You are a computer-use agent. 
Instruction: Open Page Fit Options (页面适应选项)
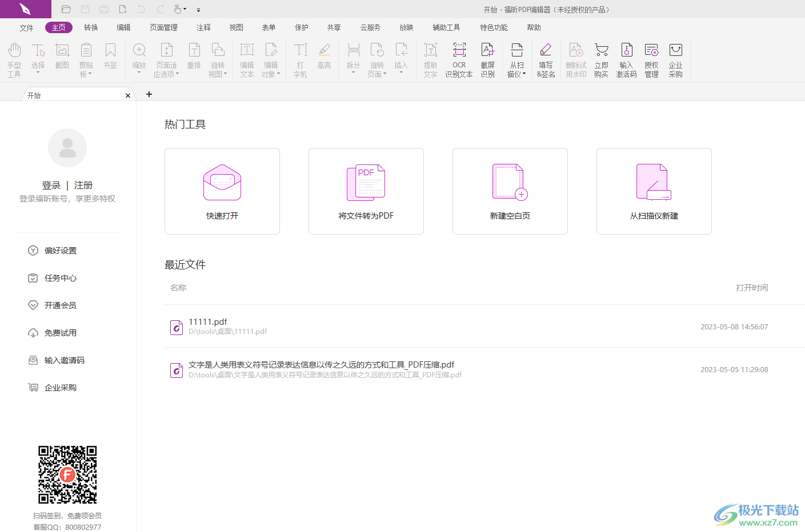(166, 59)
